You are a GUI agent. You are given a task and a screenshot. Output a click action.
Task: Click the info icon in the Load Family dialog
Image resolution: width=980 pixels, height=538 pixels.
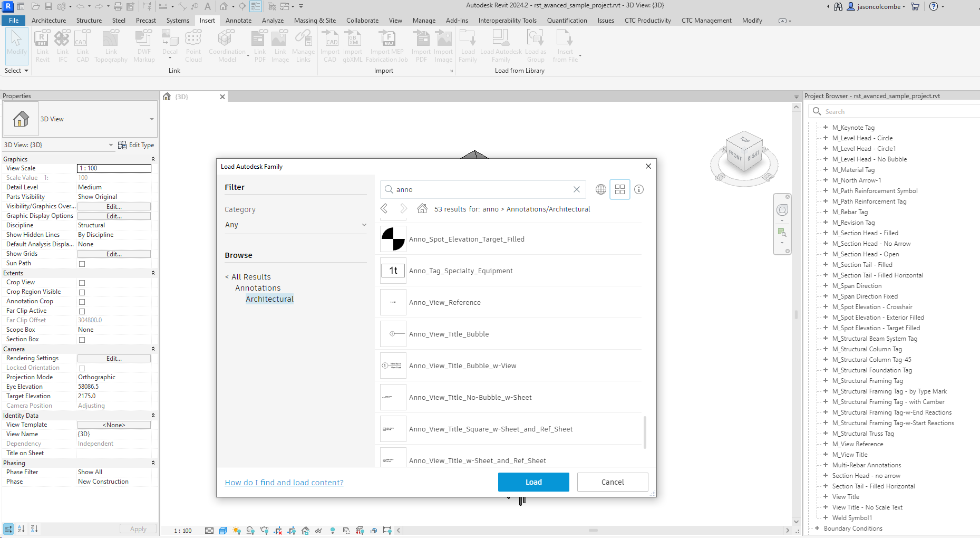click(x=638, y=189)
